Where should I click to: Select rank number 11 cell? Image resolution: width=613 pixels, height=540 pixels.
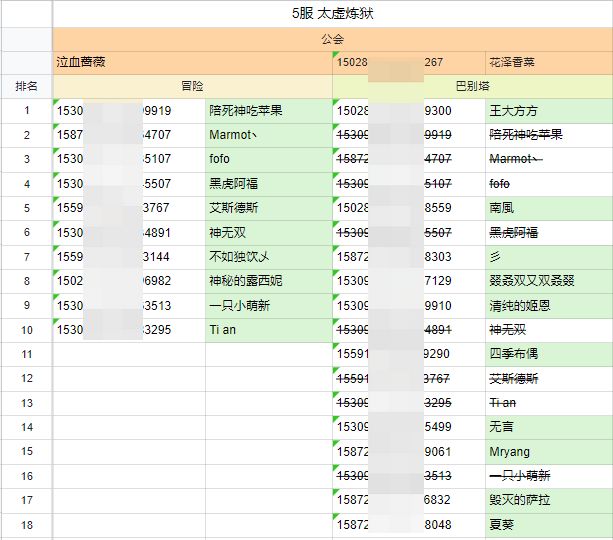[27, 354]
